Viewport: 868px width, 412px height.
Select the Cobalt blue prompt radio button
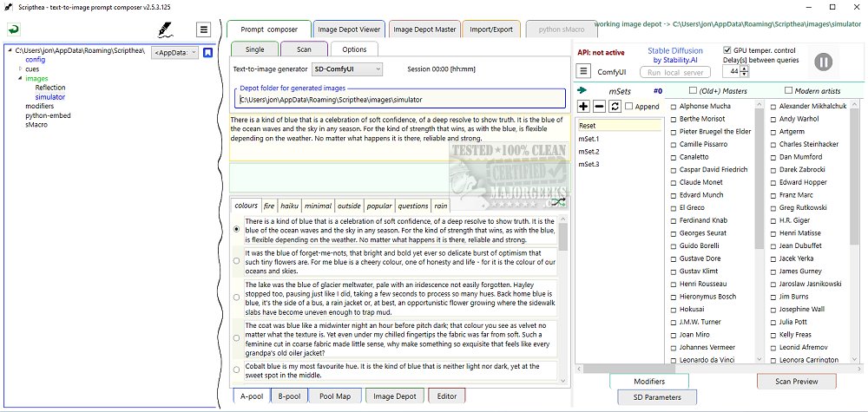237,369
